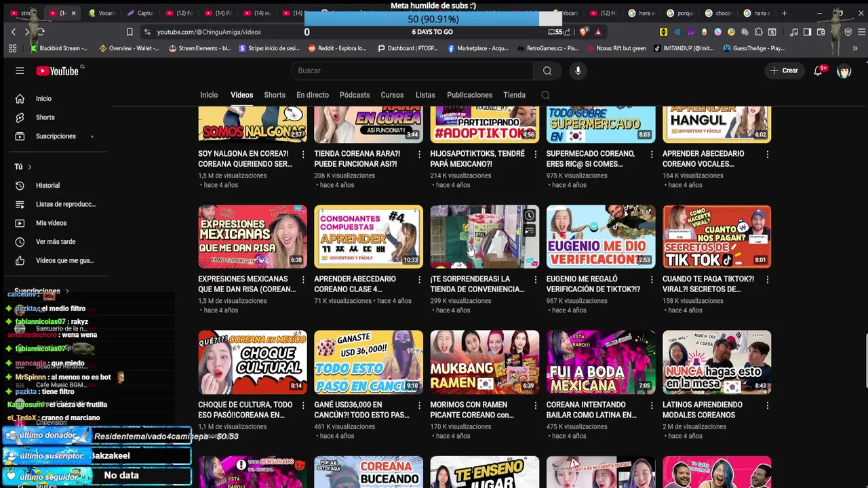The image size is (868, 488).
Task: Click title HIJOSAPOTIKTOKS, TENDRÉ PAPÁ MEXICANO
Action: point(477,159)
